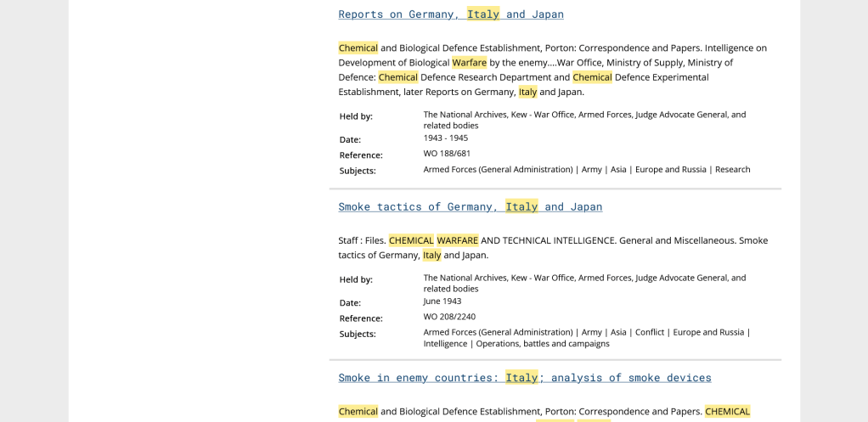Click description starting "Chemical and Biological Defence Establishment, Porton: Correspondence and Papers. Intelligence"
The image size is (868, 422).
point(552,70)
